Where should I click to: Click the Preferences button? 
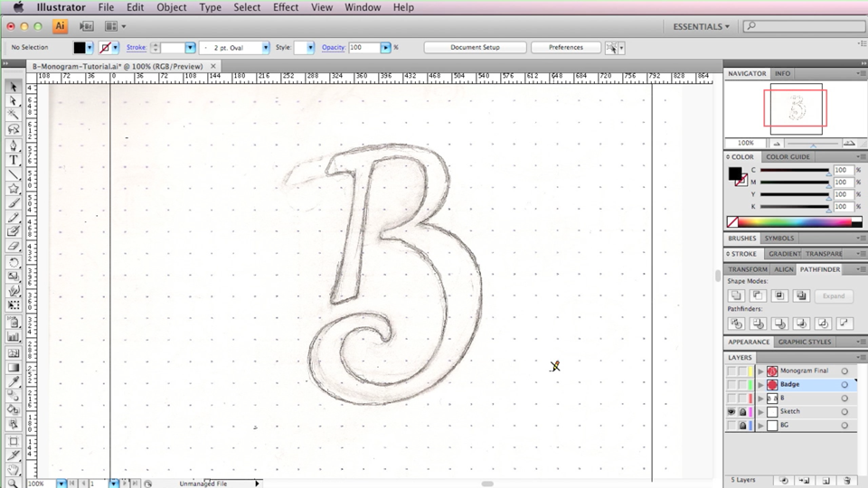click(x=565, y=47)
